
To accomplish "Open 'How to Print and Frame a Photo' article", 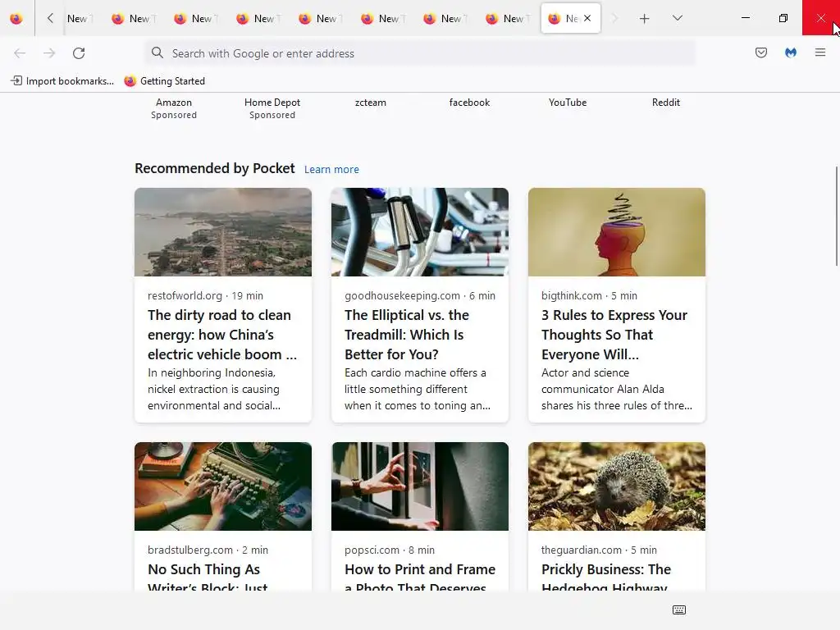I will point(420,578).
